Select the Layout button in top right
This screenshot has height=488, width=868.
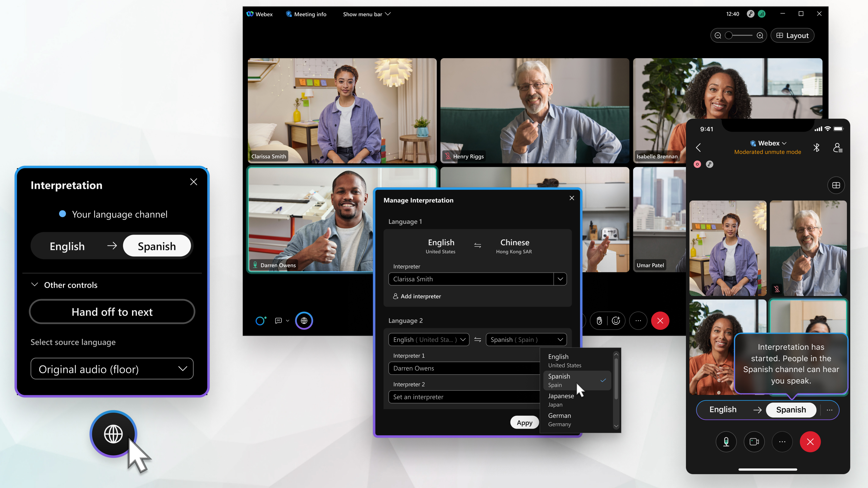click(793, 35)
